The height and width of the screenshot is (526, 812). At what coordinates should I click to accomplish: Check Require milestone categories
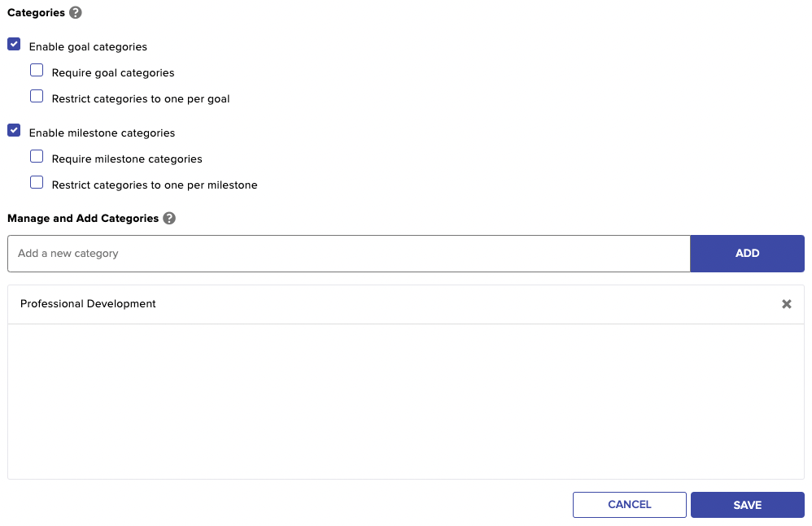pos(37,156)
